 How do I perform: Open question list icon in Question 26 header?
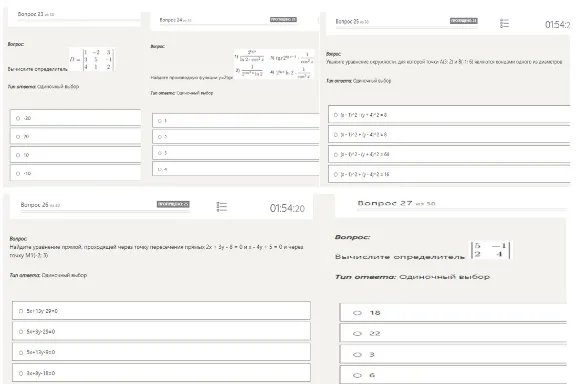[222, 207]
